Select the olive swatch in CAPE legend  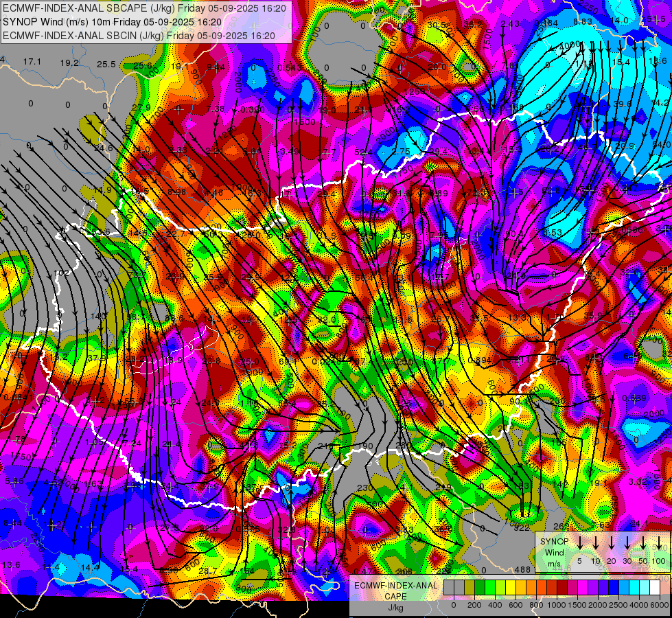click(470, 588)
